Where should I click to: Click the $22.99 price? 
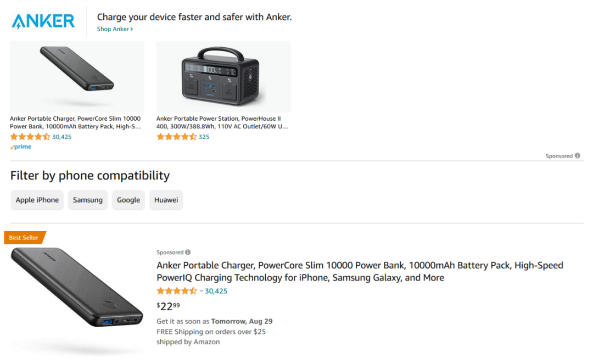click(169, 306)
